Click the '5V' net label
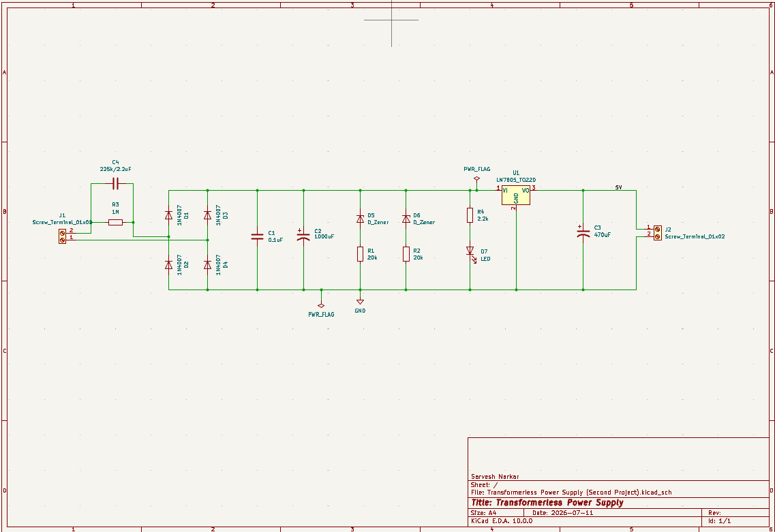Screen dimensions: 775x532 point(619,188)
